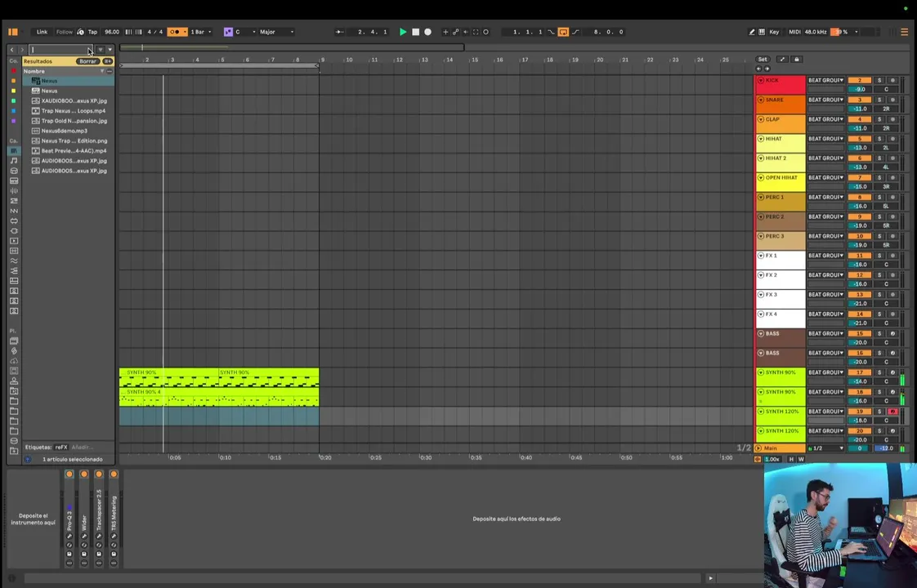Click the Tap tempo button
The image size is (917, 588).
[92, 32]
